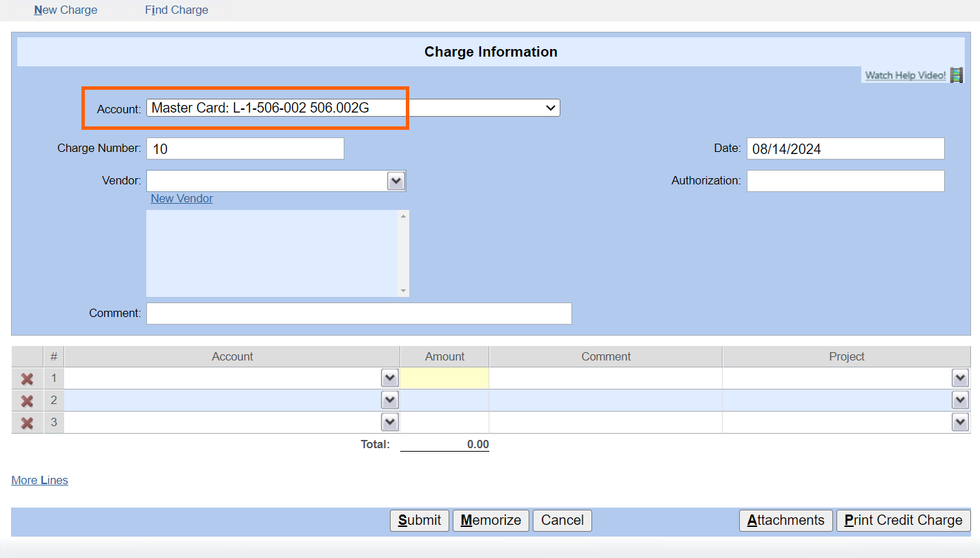Viewport: 980px width, 558px height.
Task: Click the Amount column header
Action: [444, 356]
